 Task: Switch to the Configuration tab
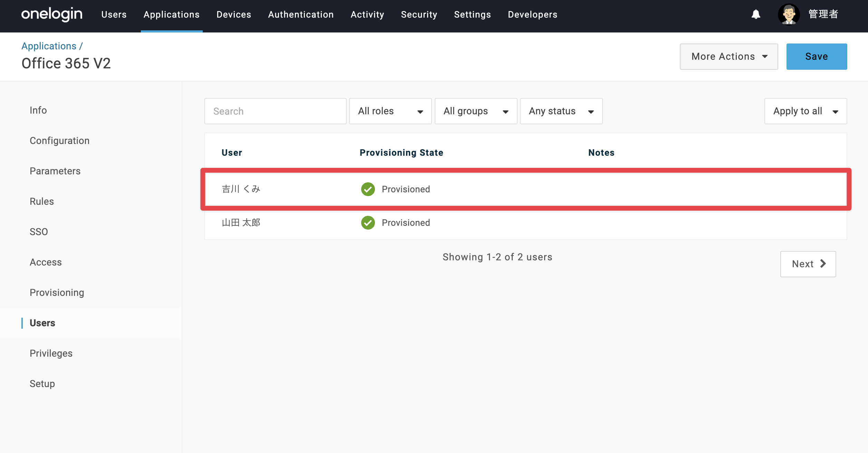pyautogui.click(x=60, y=141)
